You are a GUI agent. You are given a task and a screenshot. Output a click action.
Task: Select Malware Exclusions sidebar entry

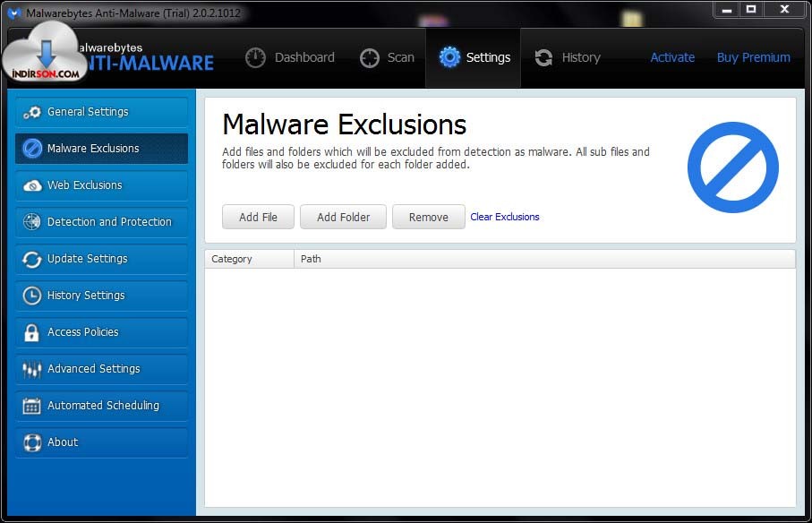(x=101, y=149)
